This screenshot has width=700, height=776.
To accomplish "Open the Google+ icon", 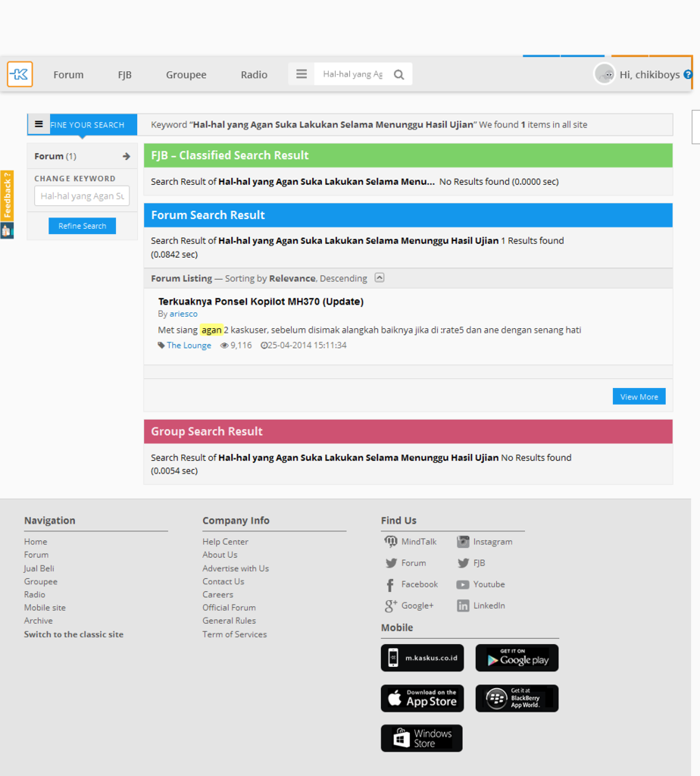I will [x=391, y=605].
